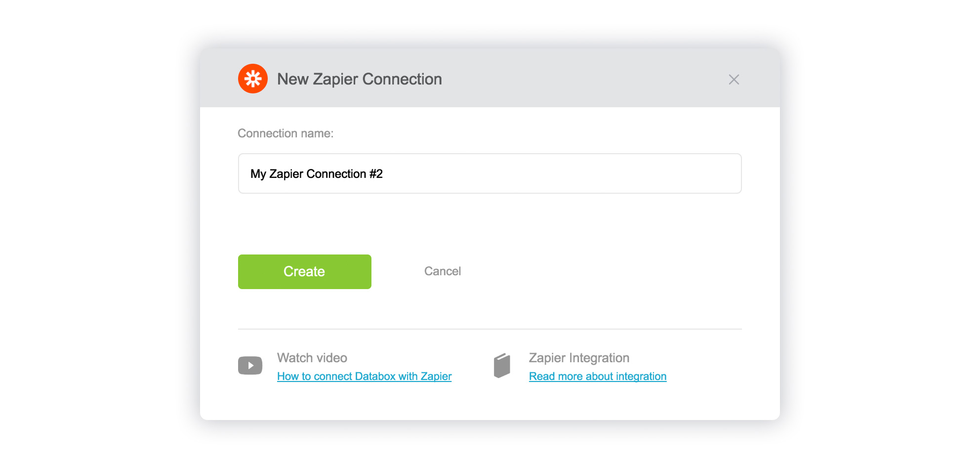980x465 pixels.
Task: Click the gray book documentation icon
Action: (502, 366)
